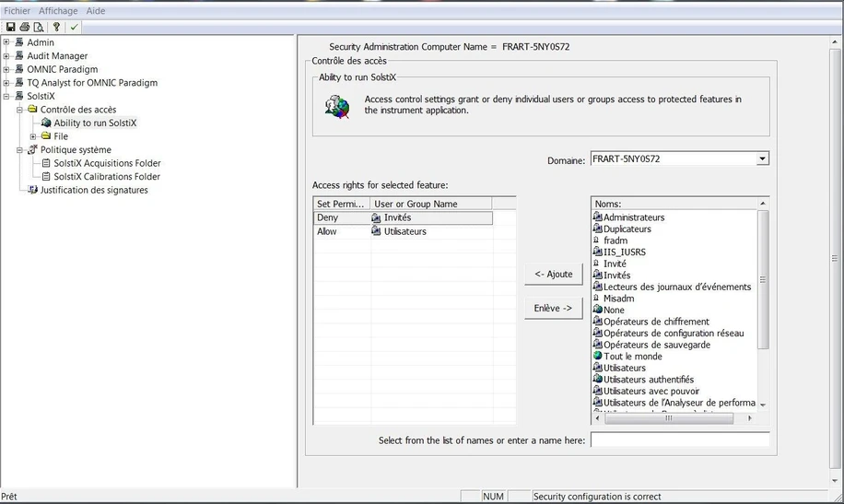
Task: Open the Affichage menu
Action: click(x=58, y=11)
